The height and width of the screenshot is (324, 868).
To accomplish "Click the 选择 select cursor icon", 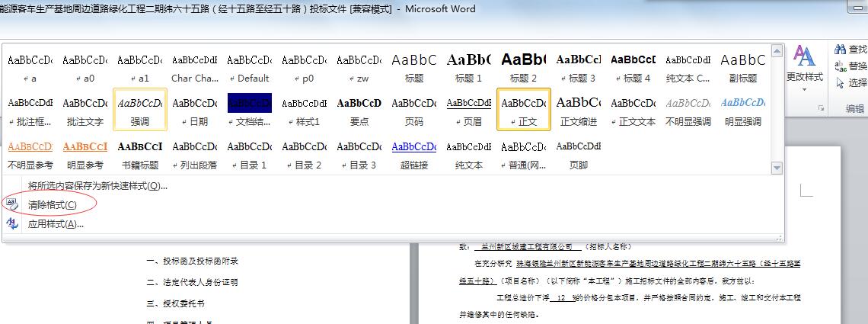I will point(840,83).
